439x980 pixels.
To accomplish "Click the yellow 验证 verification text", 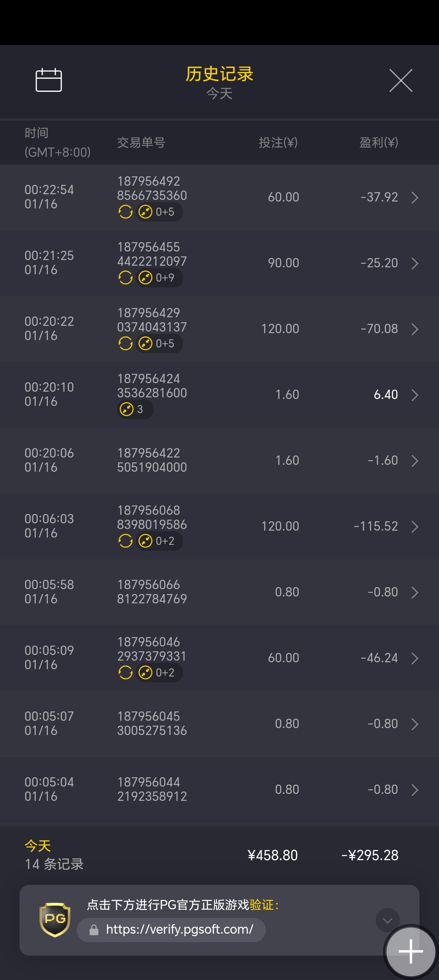I will pyautogui.click(x=261, y=905).
